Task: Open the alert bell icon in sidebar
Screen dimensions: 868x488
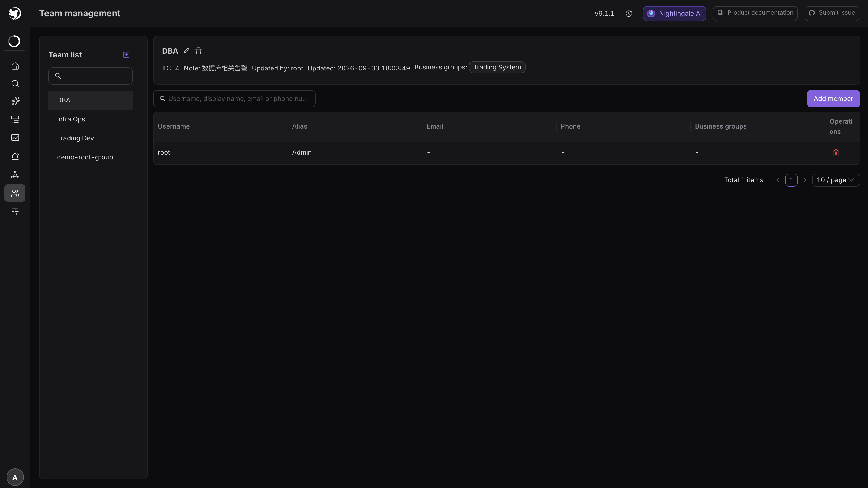Action: click(15, 156)
